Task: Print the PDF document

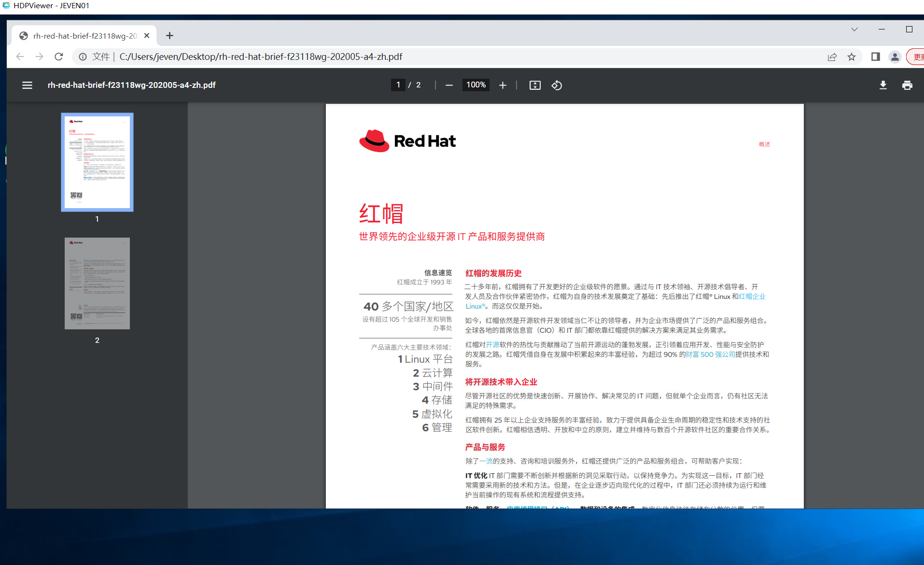Action: point(907,85)
